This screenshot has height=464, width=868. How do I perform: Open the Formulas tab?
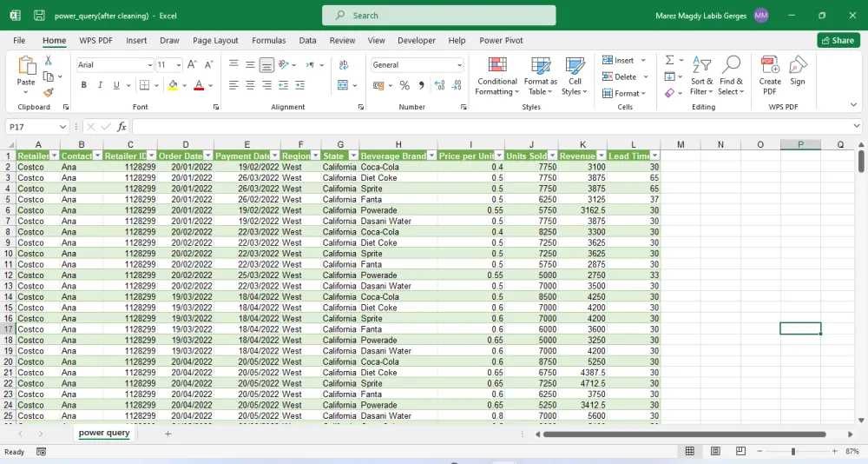click(268, 41)
